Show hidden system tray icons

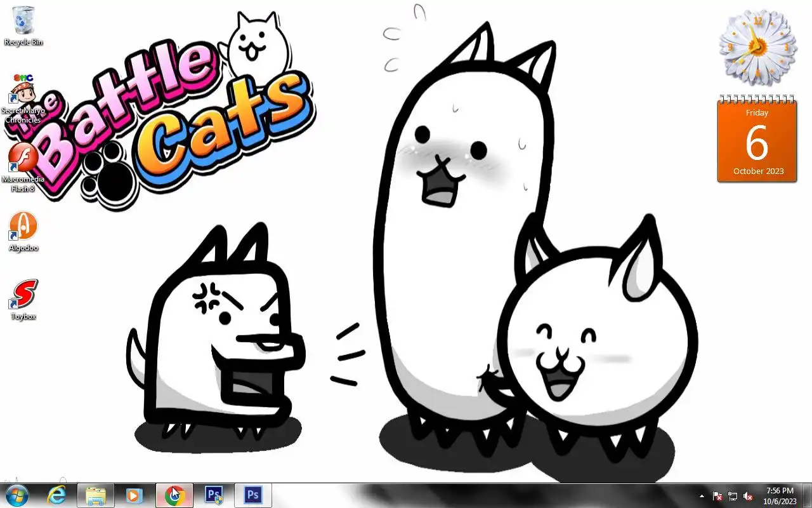(x=702, y=496)
